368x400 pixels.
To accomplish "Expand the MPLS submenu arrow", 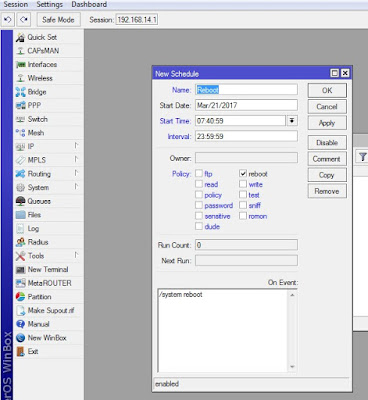I will [x=76, y=159].
